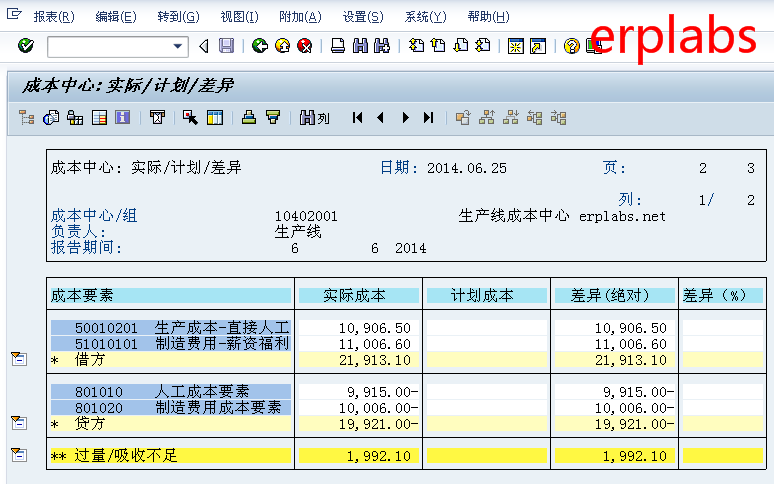Click the Find binoculars icon

(x=360, y=46)
